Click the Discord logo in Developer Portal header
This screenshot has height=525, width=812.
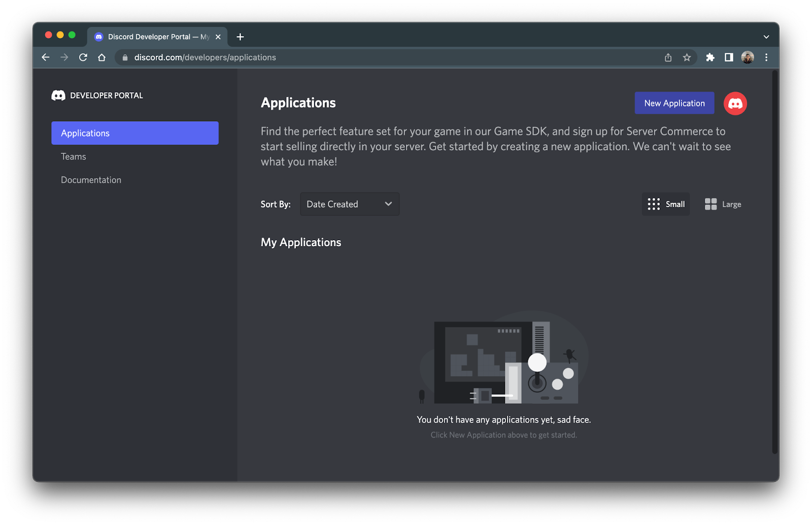coord(58,95)
